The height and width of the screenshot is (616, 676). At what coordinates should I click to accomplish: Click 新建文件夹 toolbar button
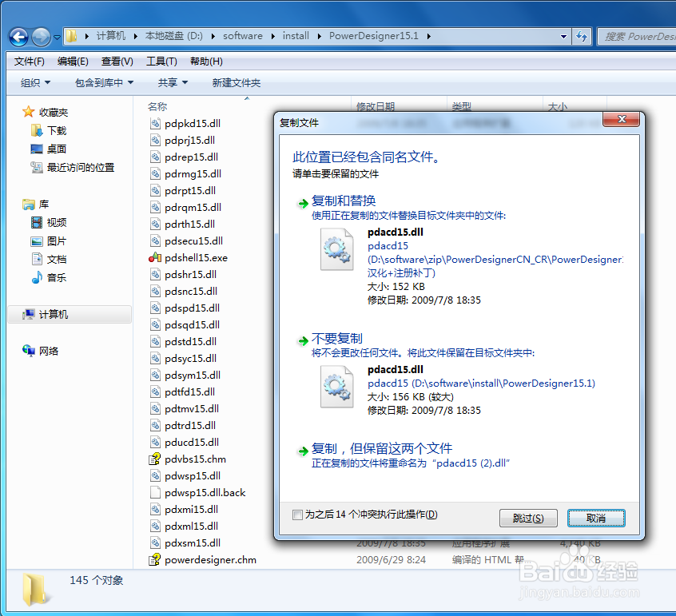click(237, 82)
